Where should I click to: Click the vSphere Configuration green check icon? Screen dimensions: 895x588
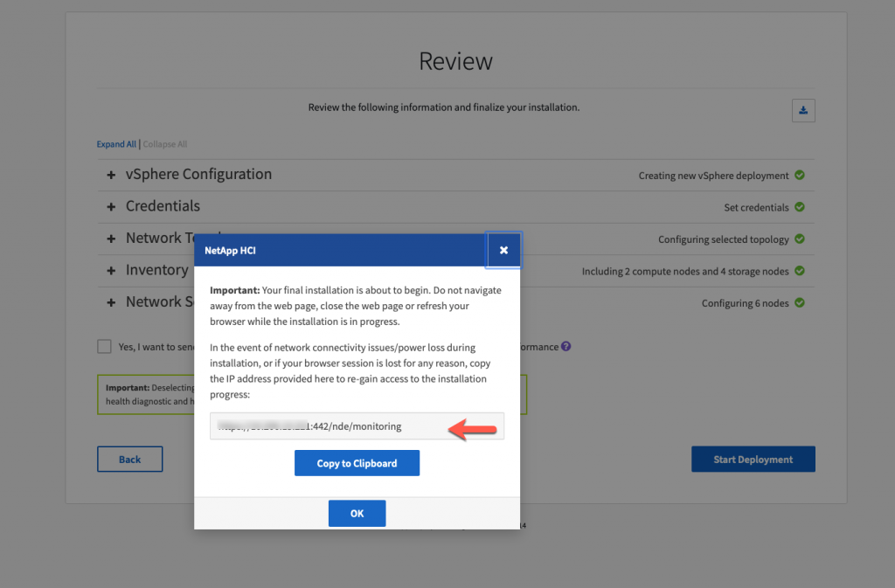800,175
